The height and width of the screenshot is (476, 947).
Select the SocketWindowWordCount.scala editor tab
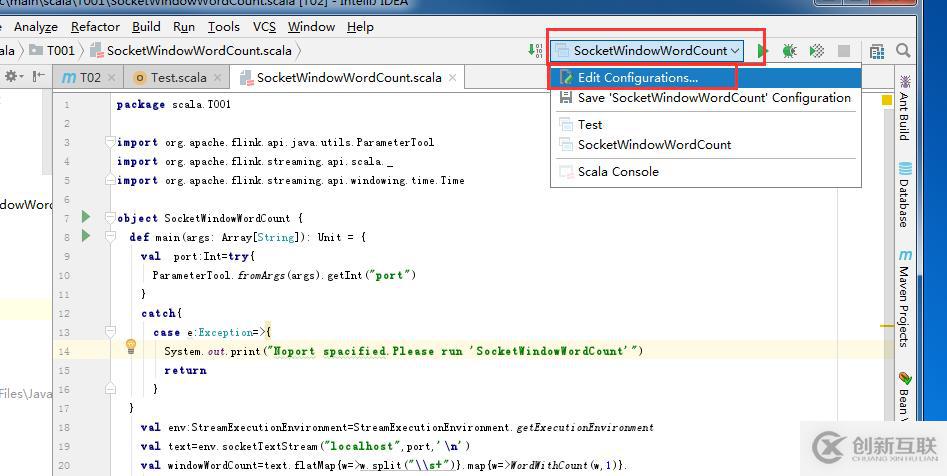click(348, 78)
